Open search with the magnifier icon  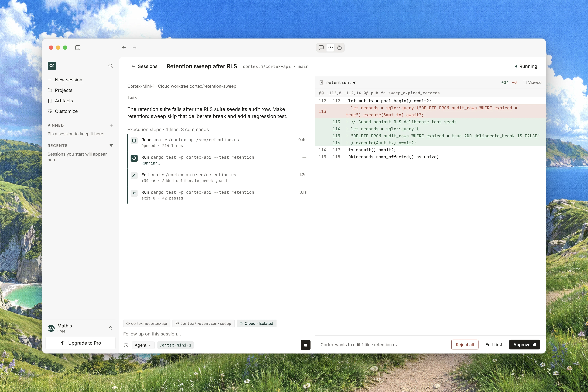point(110,66)
